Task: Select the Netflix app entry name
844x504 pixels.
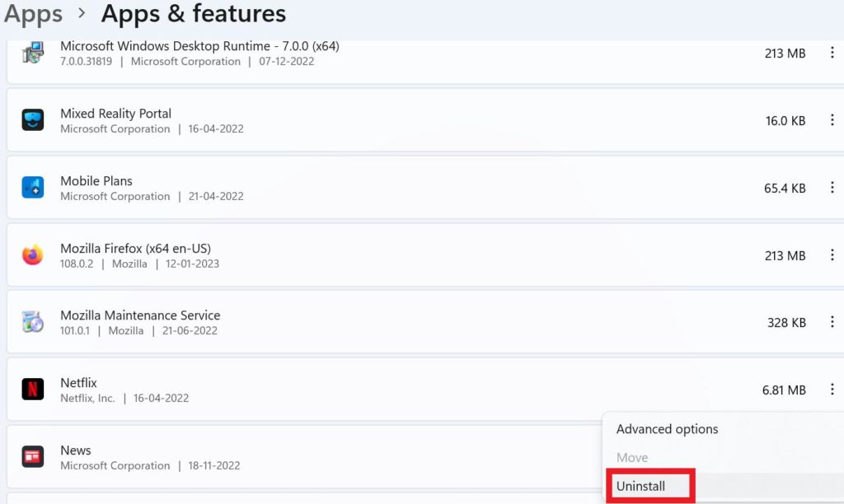Action: click(x=78, y=383)
